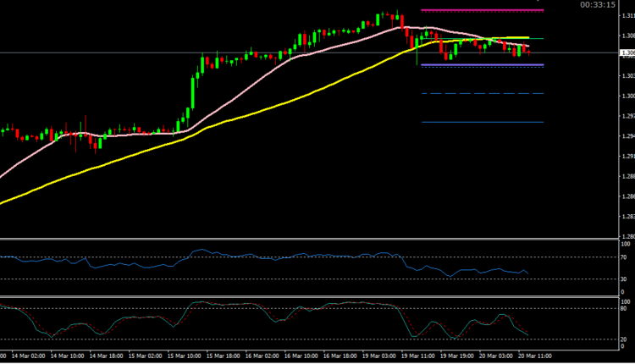Click the latest red candle on the chart
Screen dimensions: 635x364
coord(529,52)
